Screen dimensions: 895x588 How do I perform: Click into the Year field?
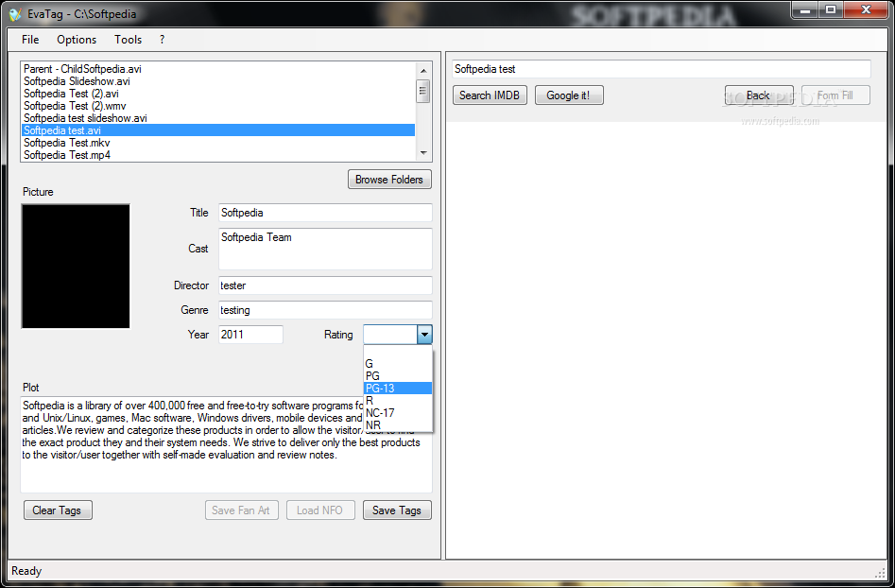tap(250, 335)
